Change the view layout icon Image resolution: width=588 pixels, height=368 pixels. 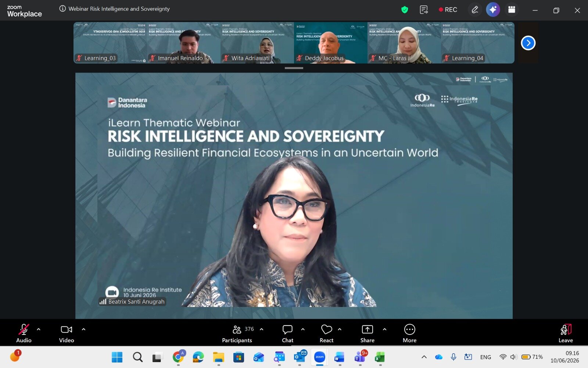pyautogui.click(x=512, y=10)
